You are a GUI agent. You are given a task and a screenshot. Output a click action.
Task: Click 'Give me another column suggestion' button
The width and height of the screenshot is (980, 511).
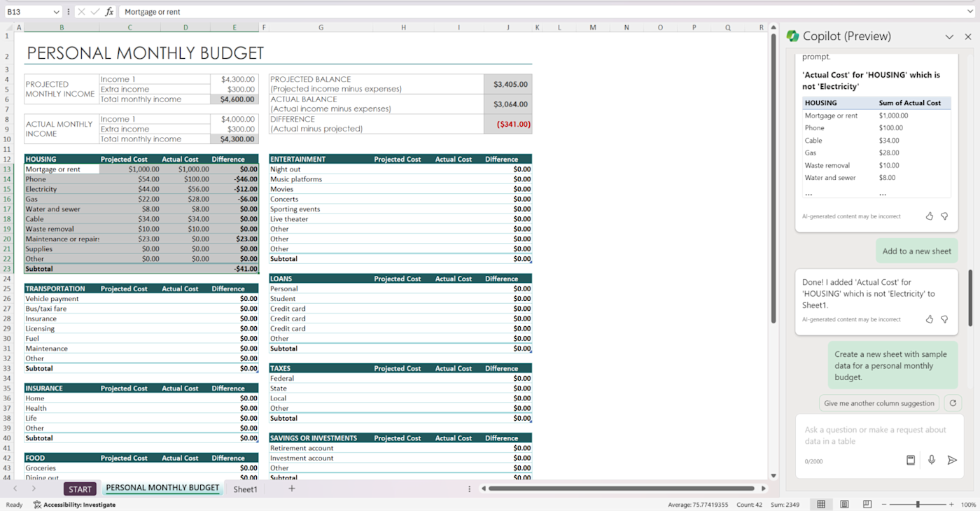[x=879, y=403]
